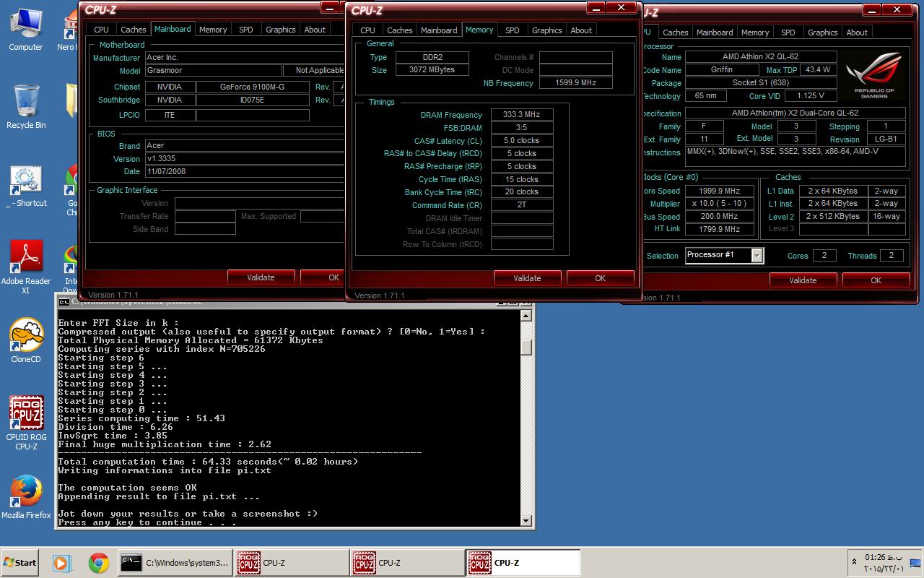Activate the first CPU-Z taskbar button
The height and width of the screenshot is (578, 924).
(292, 563)
